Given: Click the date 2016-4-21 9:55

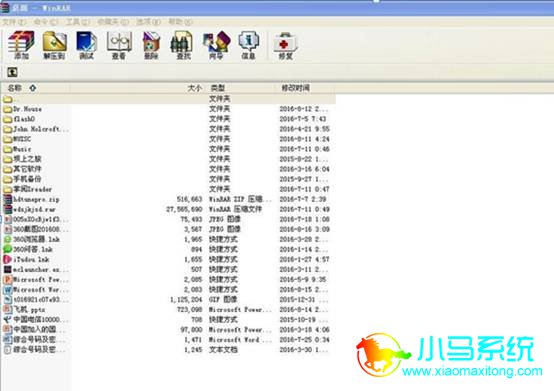Looking at the screenshot, I should [305, 129].
